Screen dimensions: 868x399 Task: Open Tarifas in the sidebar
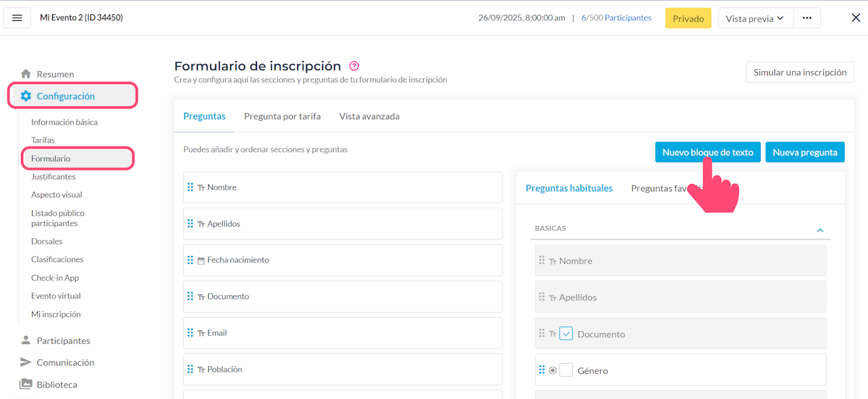point(43,140)
